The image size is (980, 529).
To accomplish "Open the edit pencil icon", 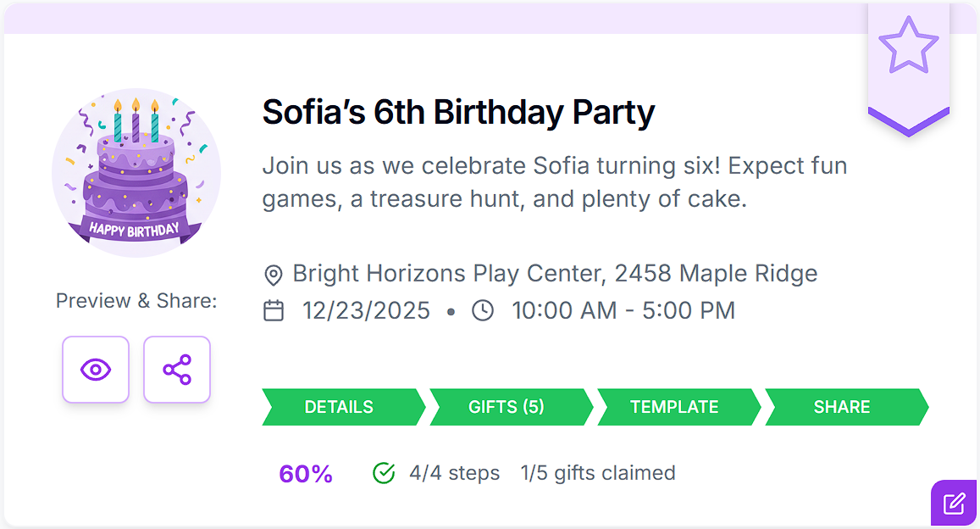I will click(x=954, y=504).
